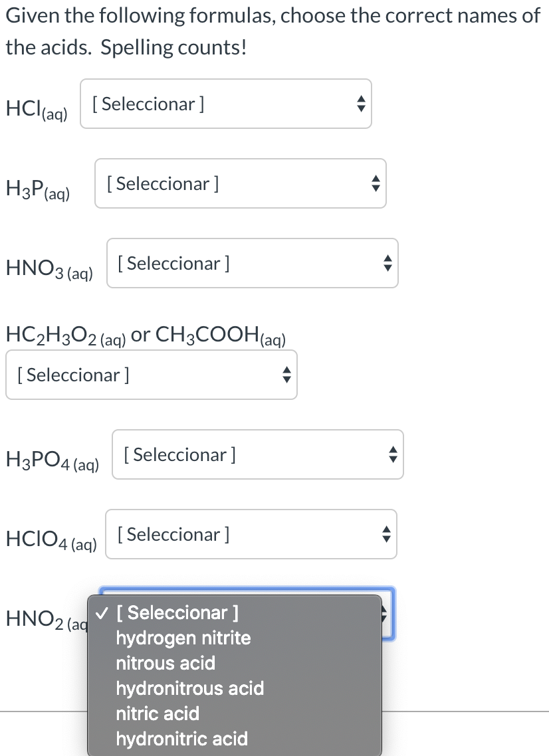Image resolution: width=549 pixels, height=756 pixels.
Task: Choose the checked [Seleccionar] option for HNO2
Action: point(177,613)
